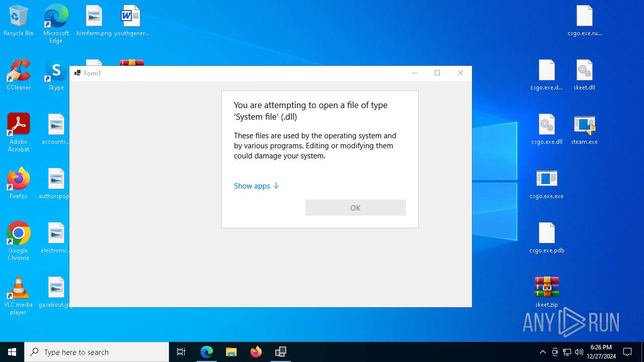Click the Form1 title bar icon
The width and height of the screenshot is (644, 362).
(x=77, y=73)
